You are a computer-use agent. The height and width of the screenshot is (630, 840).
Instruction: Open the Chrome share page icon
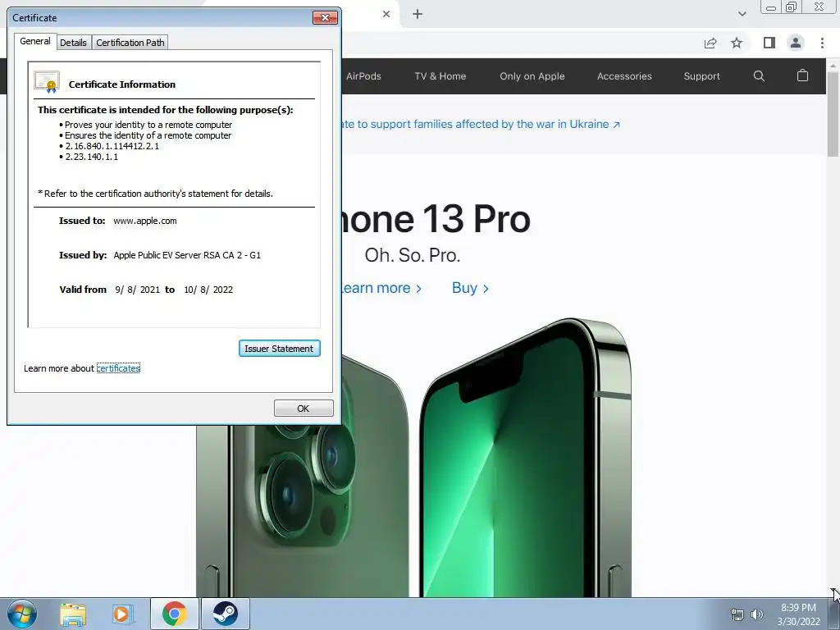tap(710, 43)
